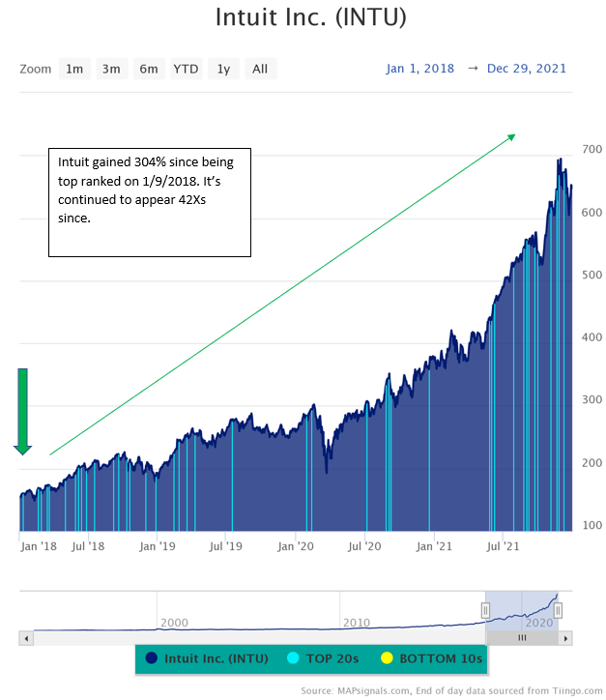606x700 pixels.
Task: Click the Jan '18 axis label
Action: click(x=39, y=546)
